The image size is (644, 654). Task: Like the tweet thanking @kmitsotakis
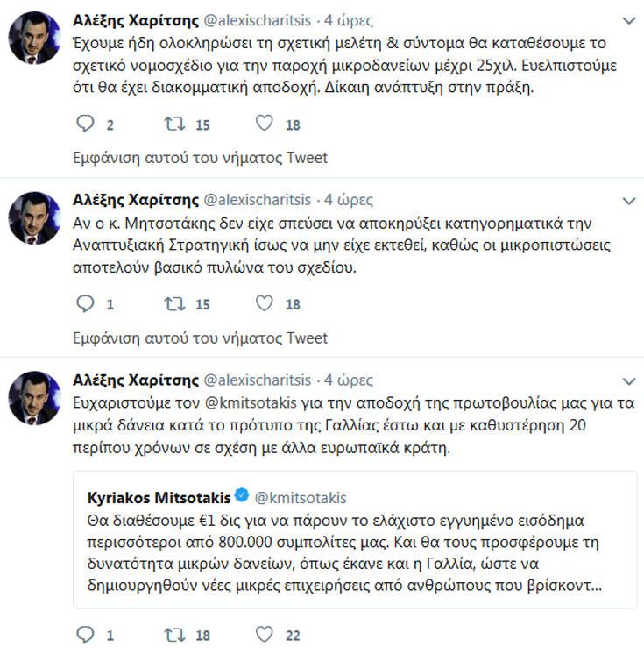click(x=265, y=635)
